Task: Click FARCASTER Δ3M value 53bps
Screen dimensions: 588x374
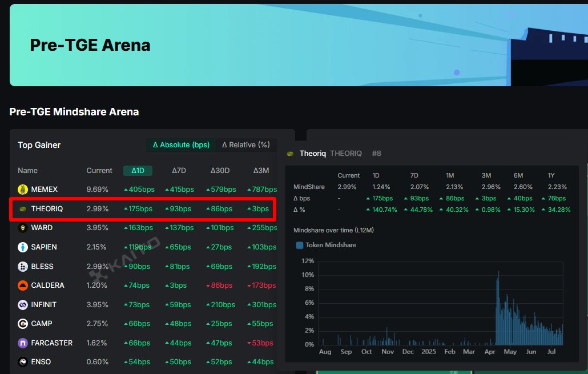Action: (260, 343)
